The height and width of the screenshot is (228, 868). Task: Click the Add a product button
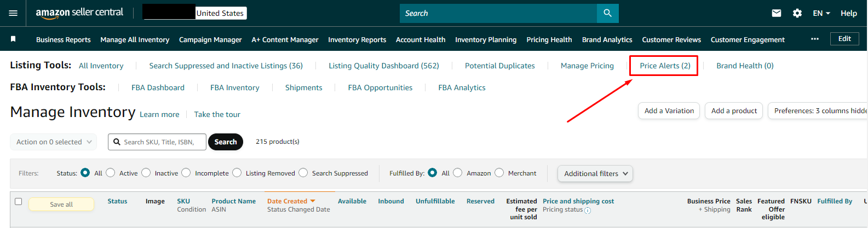(734, 110)
